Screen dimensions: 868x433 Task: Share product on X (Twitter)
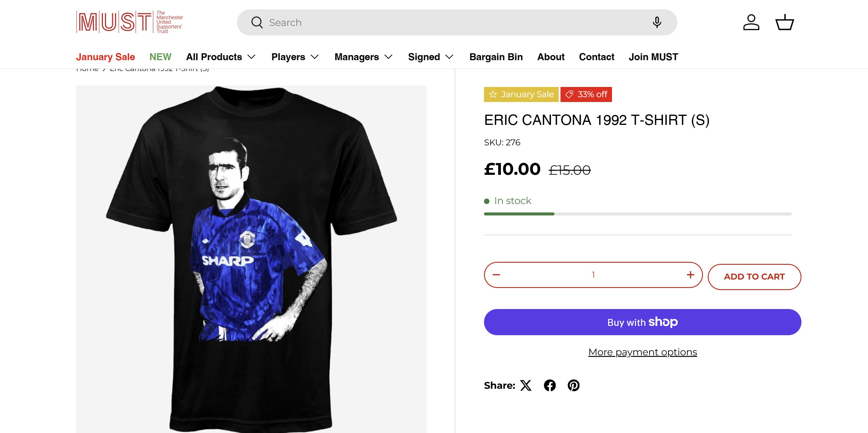[x=526, y=385]
